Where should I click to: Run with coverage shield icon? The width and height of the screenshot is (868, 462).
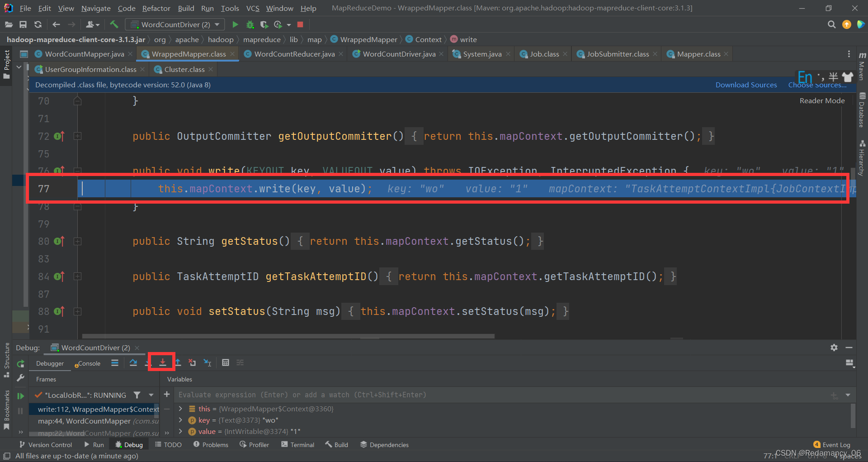click(264, 24)
